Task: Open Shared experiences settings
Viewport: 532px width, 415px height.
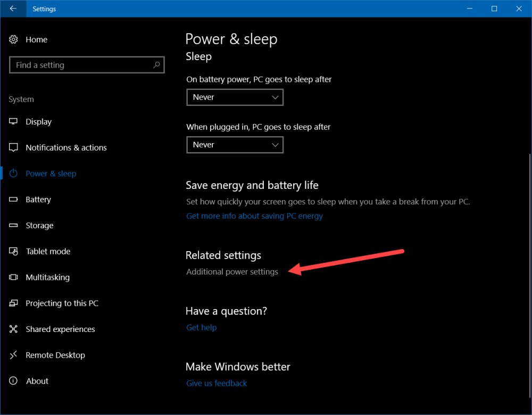Action: coord(61,329)
